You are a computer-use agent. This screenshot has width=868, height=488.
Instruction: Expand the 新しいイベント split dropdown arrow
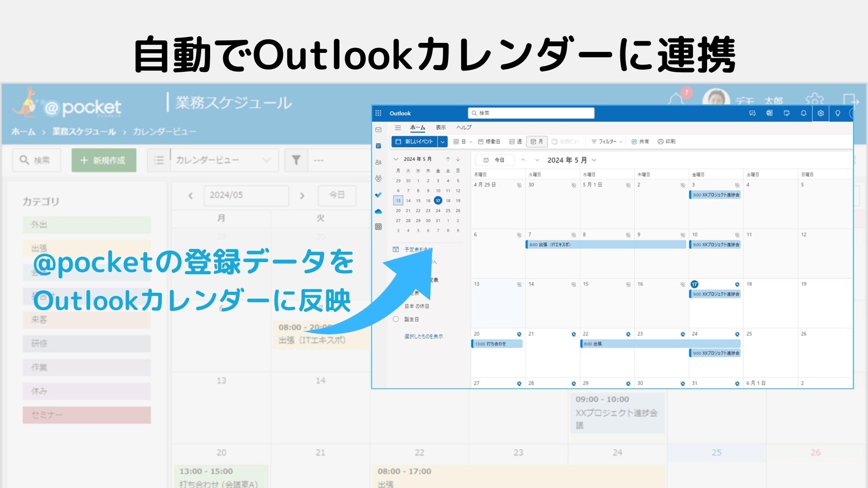click(x=443, y=142)
